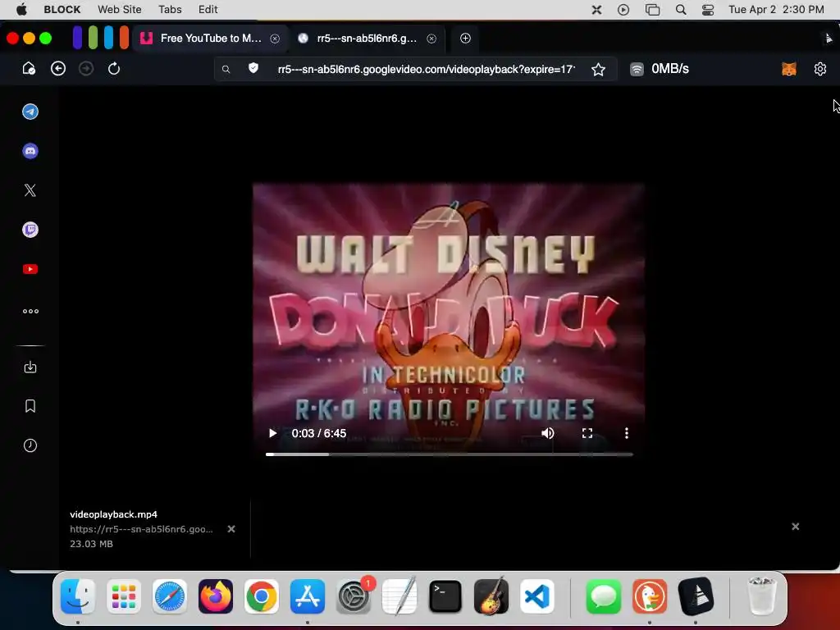The width and height of the screenshot is (840, 630).
Task: Open the Telegram sidebar shortcut
Action: [30, 112]
